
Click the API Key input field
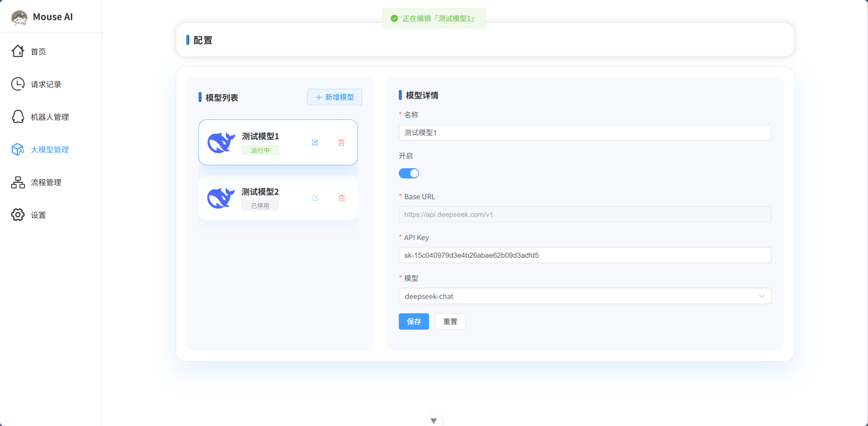[x=584, y=255]
